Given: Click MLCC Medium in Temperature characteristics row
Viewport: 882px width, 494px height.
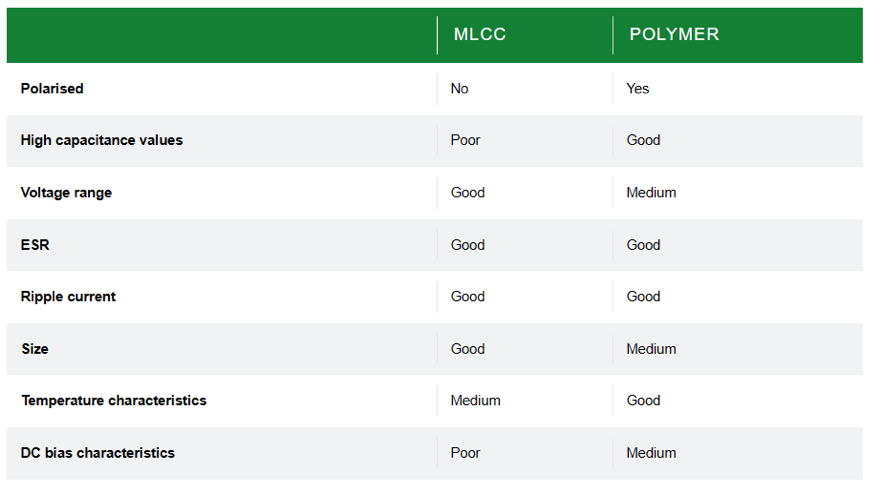Looking at the screenshot, I should (x=475, y=401).
